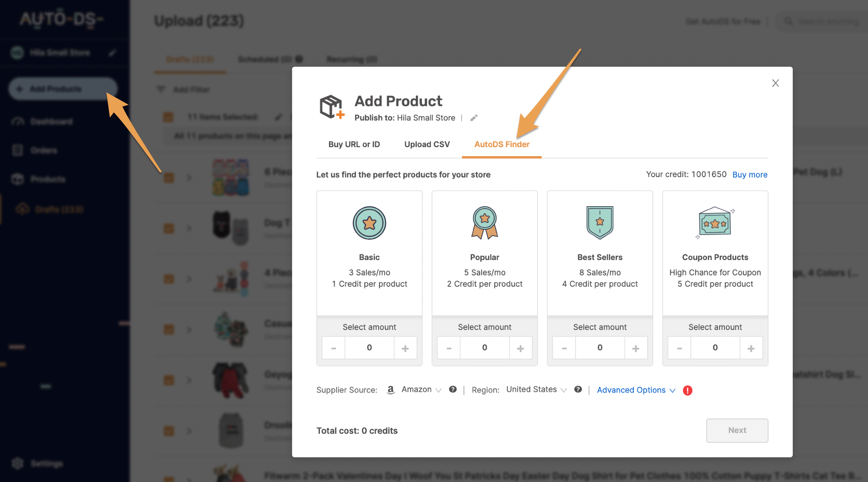Click the Products sidebar icon
The height and width of the screenshot is (482, 868).
(17, 179)
